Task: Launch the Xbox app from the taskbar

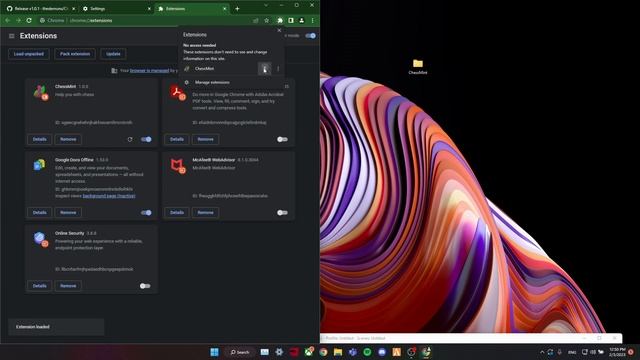Action: [x=309, y=352]
